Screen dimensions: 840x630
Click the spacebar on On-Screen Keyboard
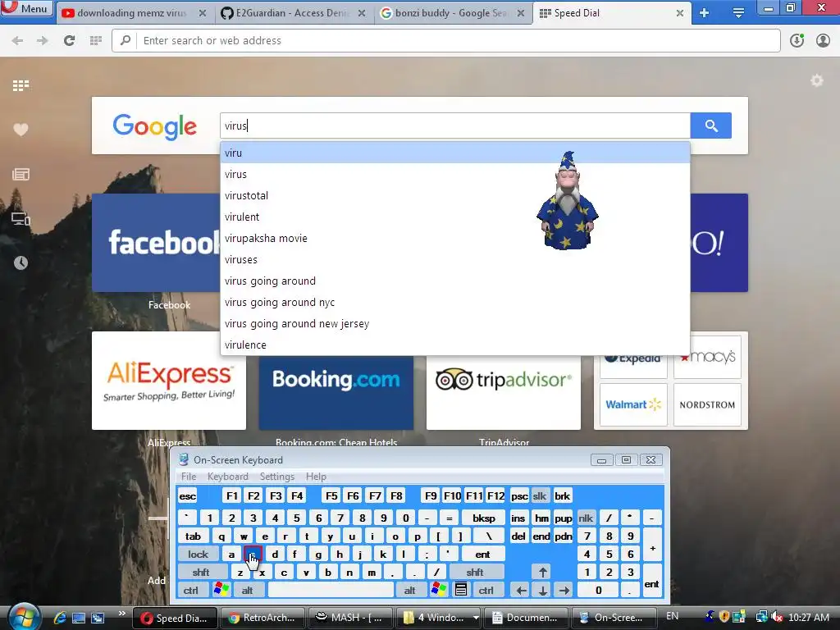[x=331, y=591]
